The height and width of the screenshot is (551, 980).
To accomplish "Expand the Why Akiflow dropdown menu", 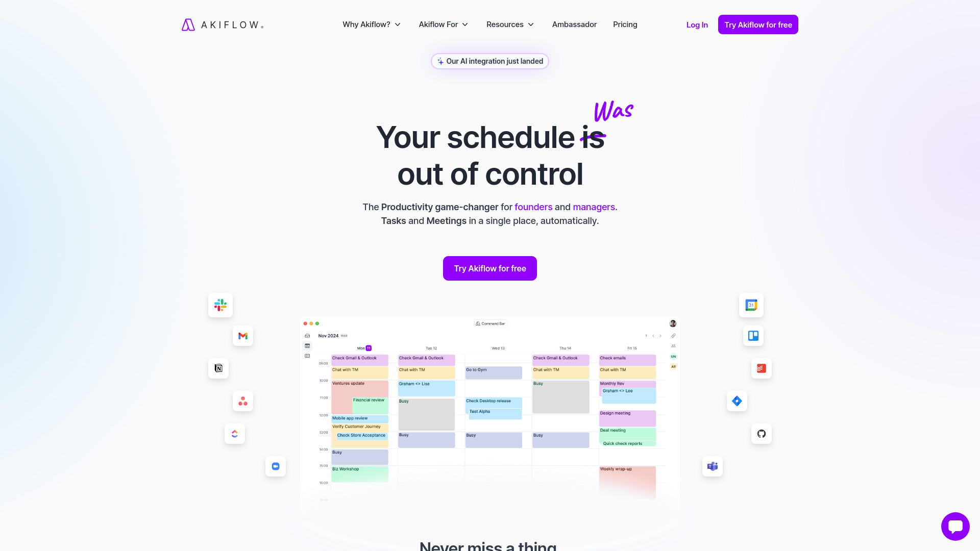I will [371, 24].
